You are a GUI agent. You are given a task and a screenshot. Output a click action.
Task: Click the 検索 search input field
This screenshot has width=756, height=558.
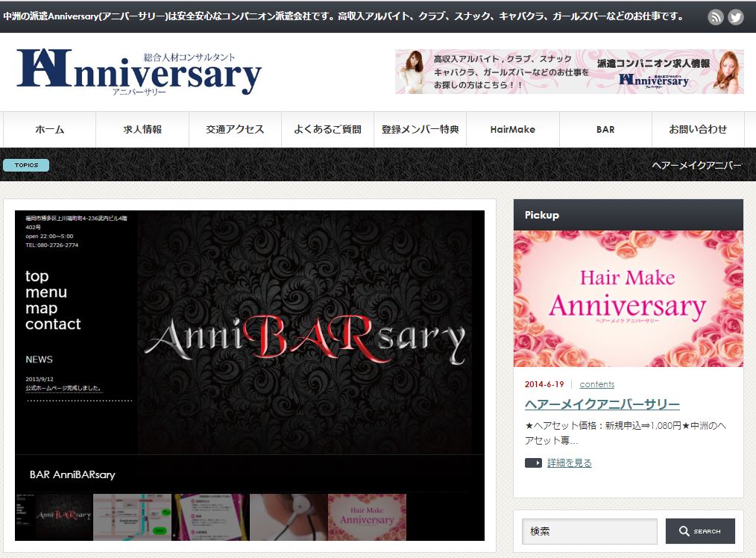coord(588,531)
